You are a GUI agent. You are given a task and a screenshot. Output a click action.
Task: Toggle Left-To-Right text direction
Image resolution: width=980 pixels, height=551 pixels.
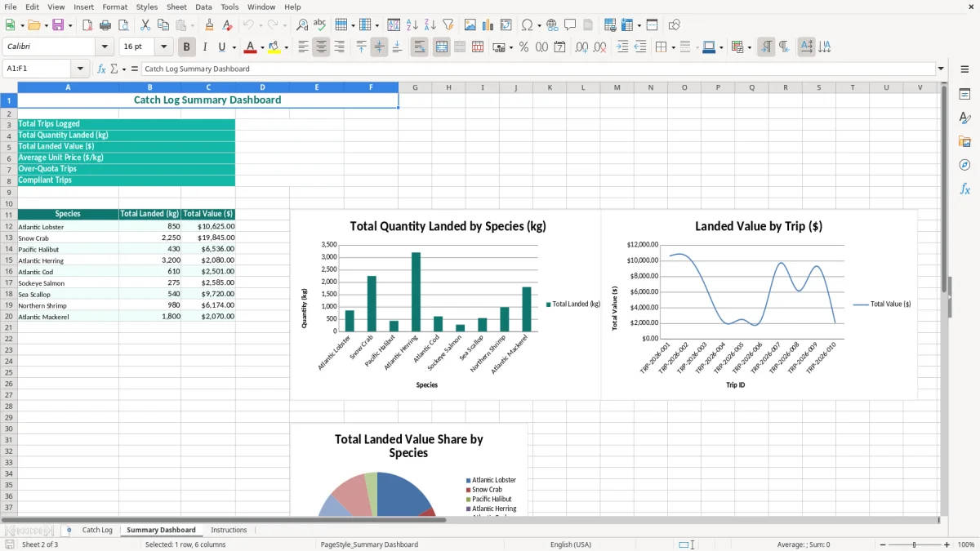click(x=766, y=47)
